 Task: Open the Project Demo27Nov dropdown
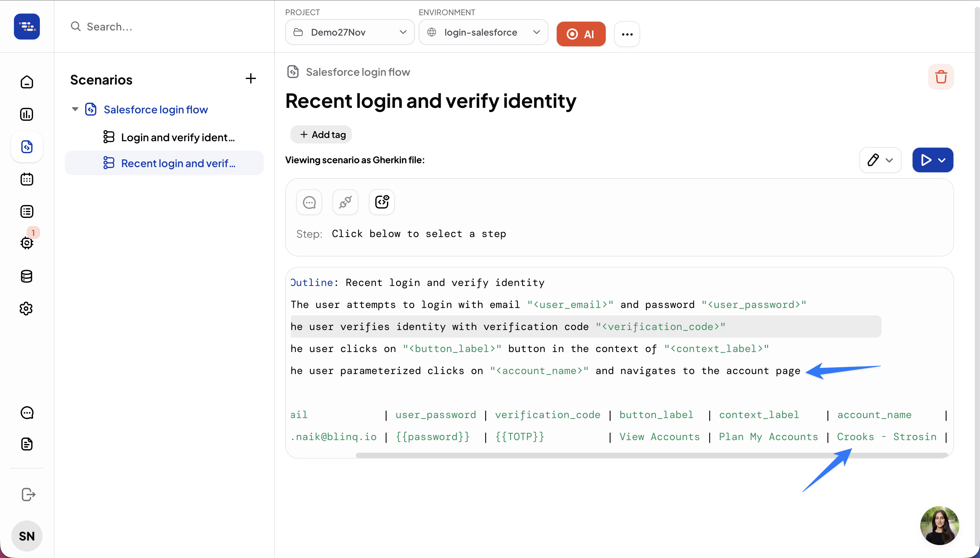point(349,33)
